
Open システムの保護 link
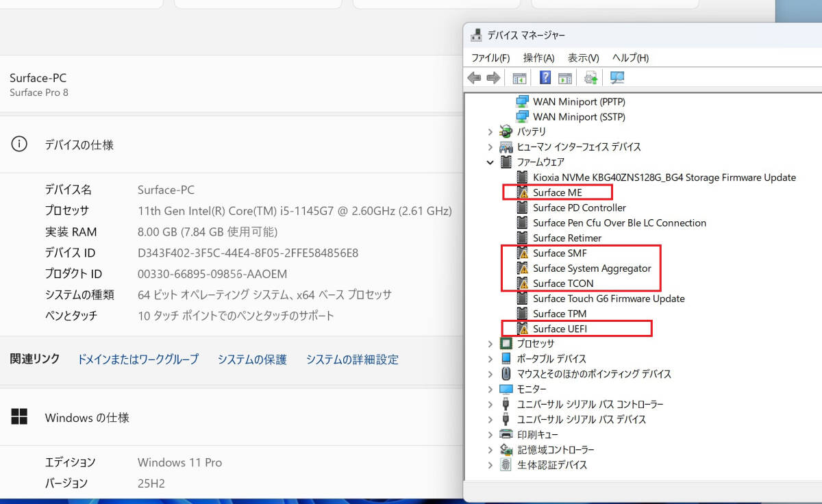(252, 359)
